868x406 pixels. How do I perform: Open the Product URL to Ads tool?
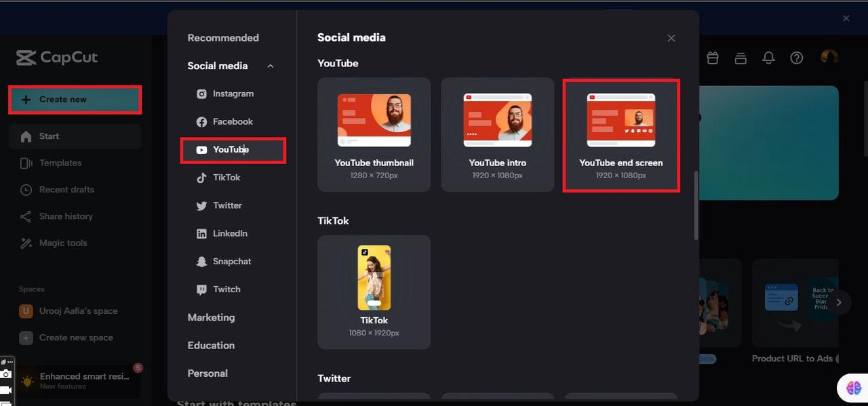(795, 312)
